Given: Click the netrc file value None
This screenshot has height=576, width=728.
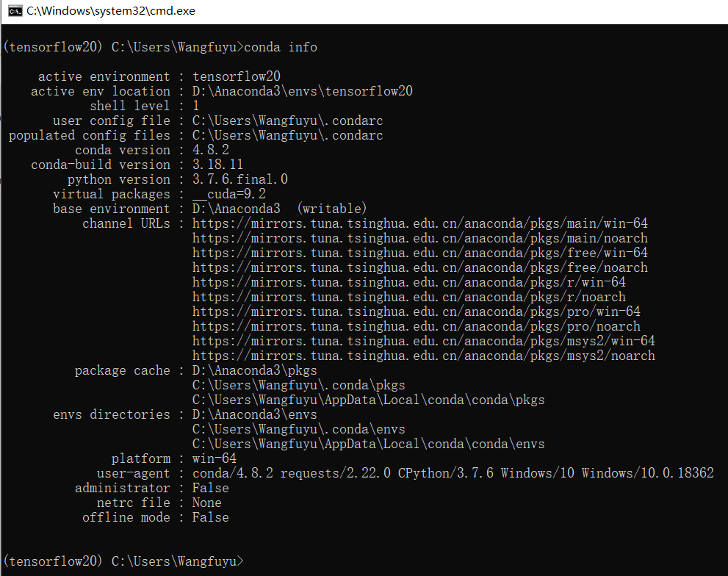Looking at the screenshot, I should coord(207,503).
